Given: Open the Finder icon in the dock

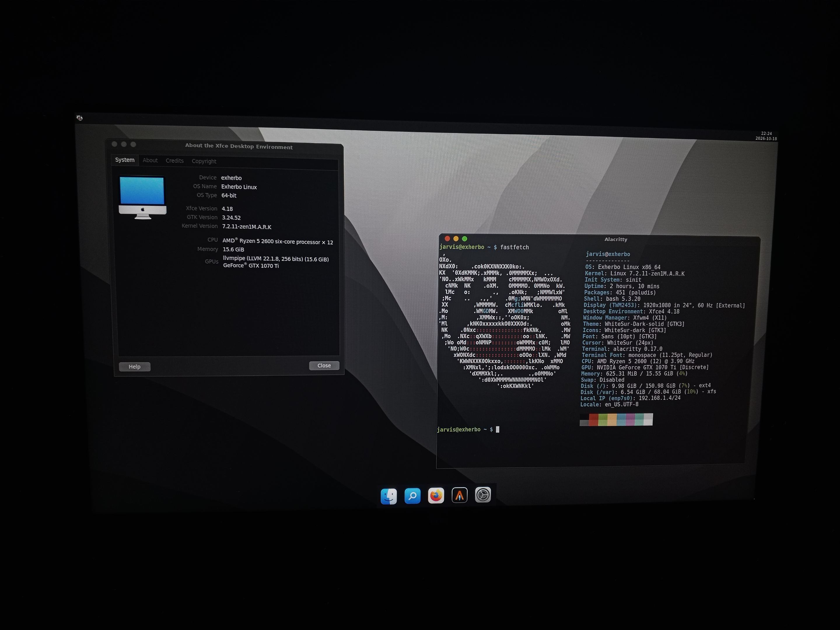Looking at the screenshot, I should click(388, 496).
